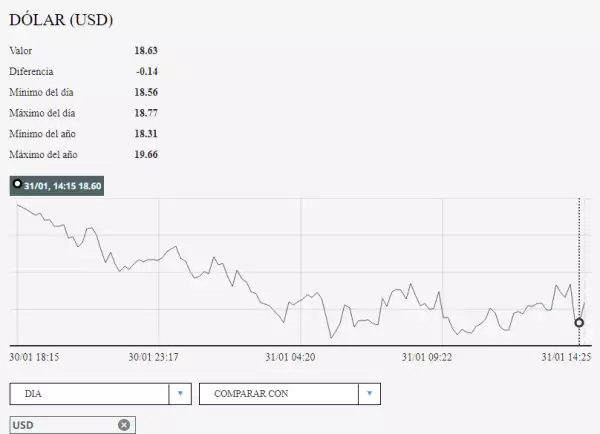Select the Valor 18.63 figure
This screenshot has height=434, width=600.
[x=146, y=50]
